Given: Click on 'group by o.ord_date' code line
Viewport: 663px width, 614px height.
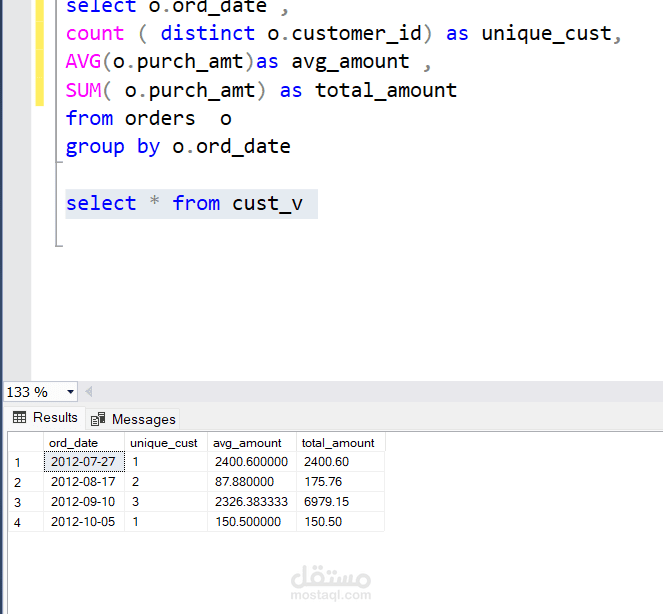Looking at the screenshot, I should coord(178,147).
